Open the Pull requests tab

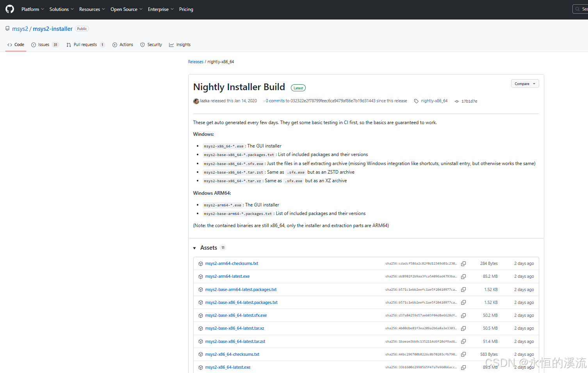[x=86, y=45]
